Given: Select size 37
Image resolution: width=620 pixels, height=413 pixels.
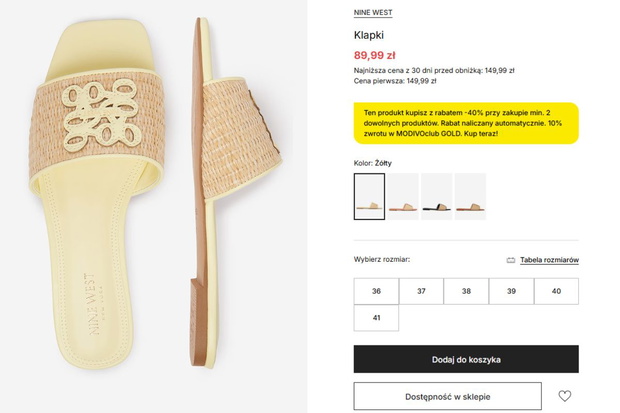Looking at the screenshot, I should click(x=421, y=291).
